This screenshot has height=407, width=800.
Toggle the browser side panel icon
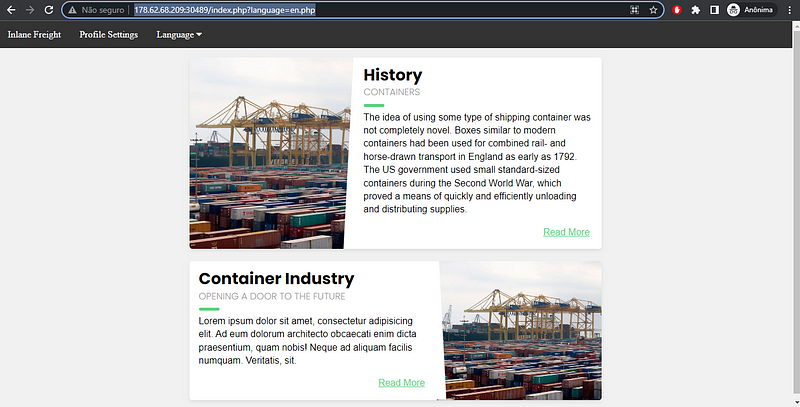tap(714, 10)
